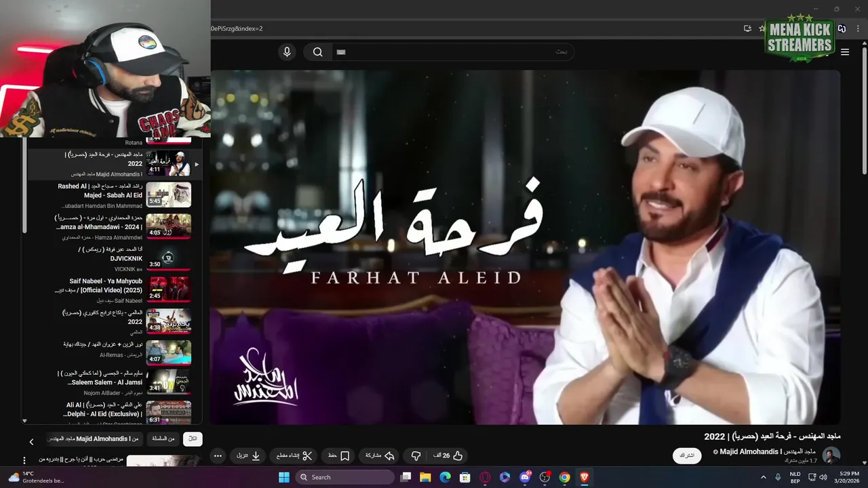Screen dimensions: 868x488
Task: Click the Share arrow button
Action: coord(380,456)
